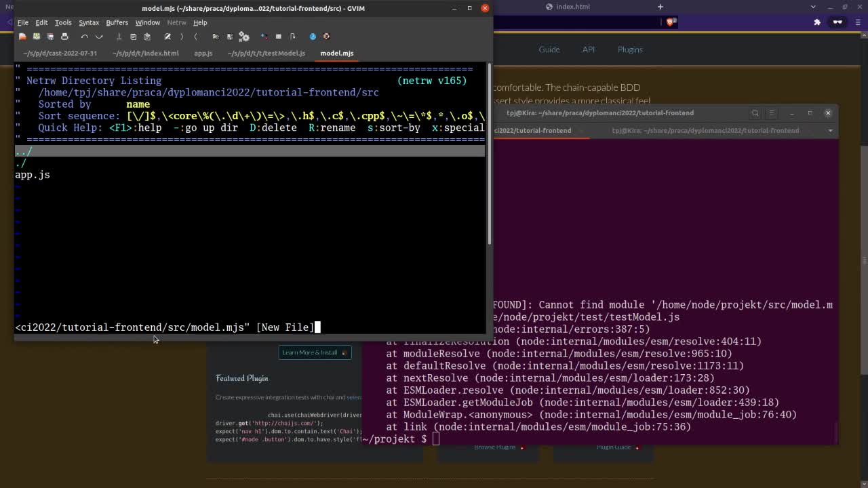Image resolution: width=868 pixels, height=488 pixels.
Task: Switch to the app.js tab in GVIM
Action: 203,53
